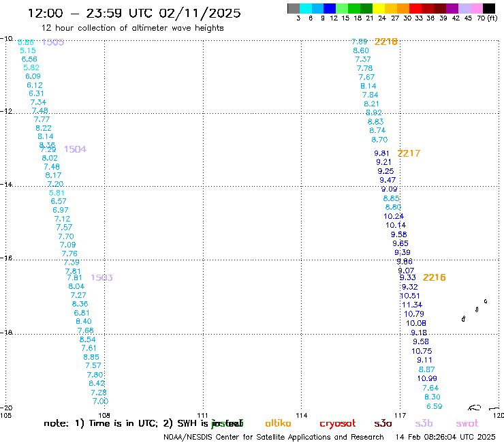
Task: Click the wave height value '8.22'
Action: tap(44, 128)
